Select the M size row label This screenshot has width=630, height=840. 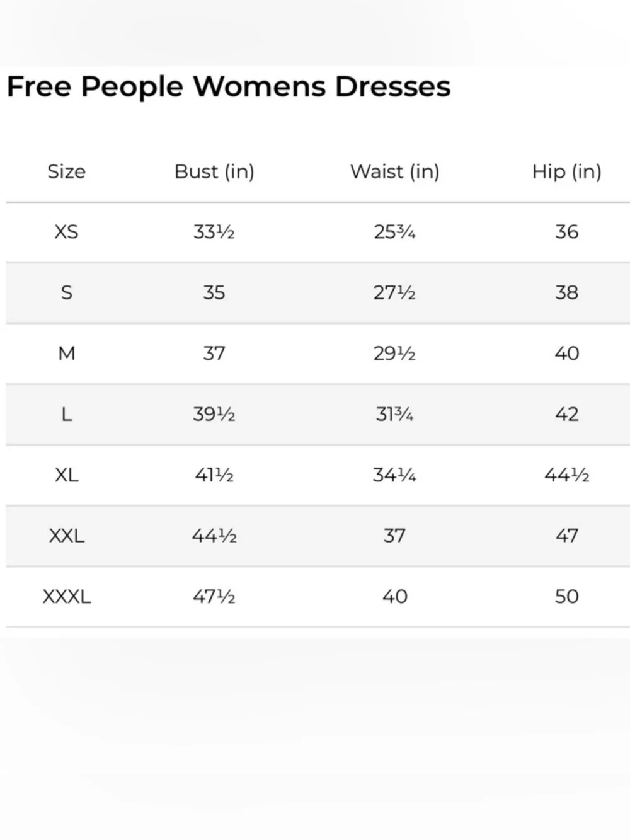[x=66, y=354]
